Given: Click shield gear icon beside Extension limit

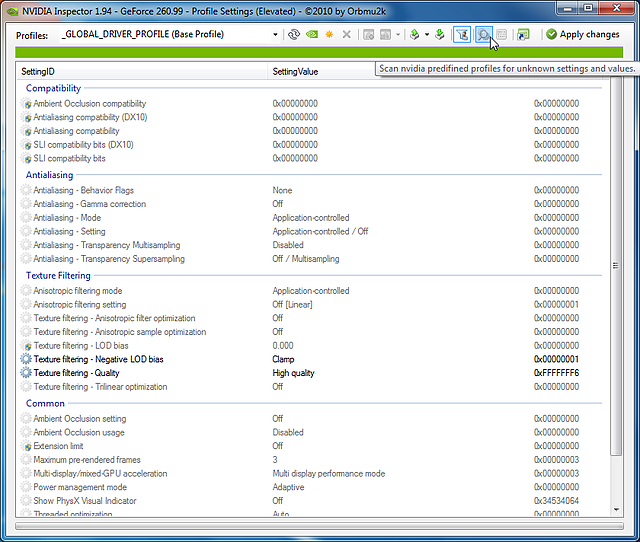Looking at the screenshot, I should pos(26,446).
